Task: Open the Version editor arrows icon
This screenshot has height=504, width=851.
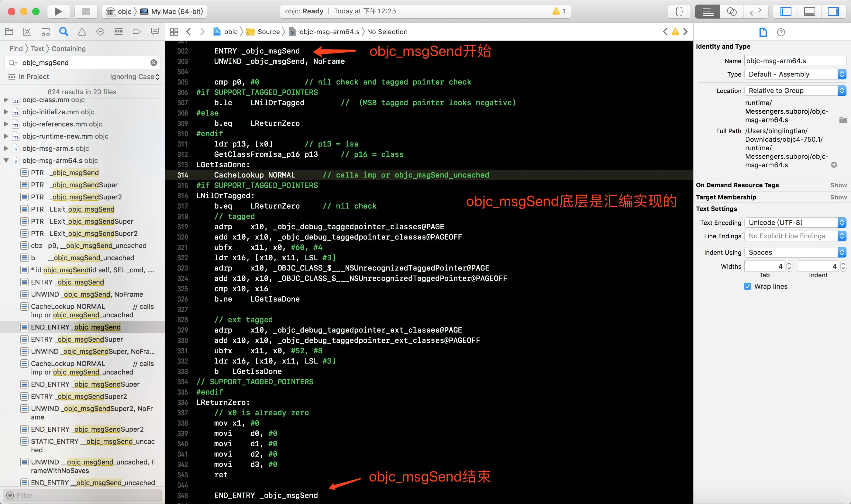Action: [755, 12]
